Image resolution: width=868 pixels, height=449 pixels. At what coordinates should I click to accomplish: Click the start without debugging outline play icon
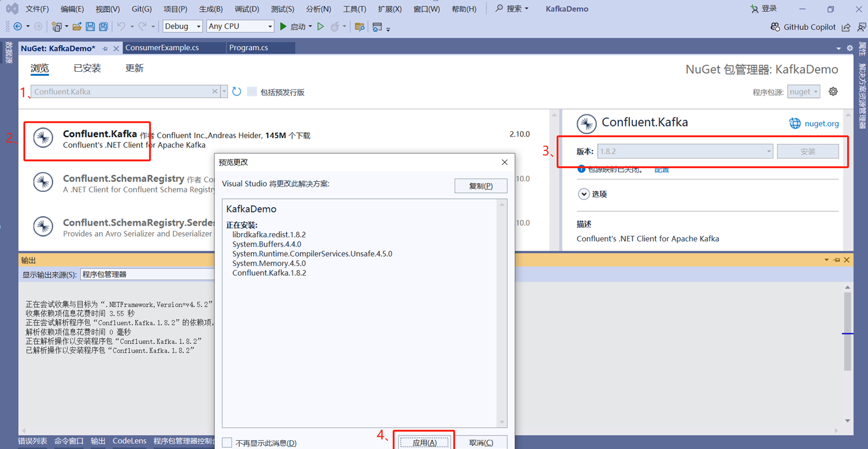coord(320,27)
